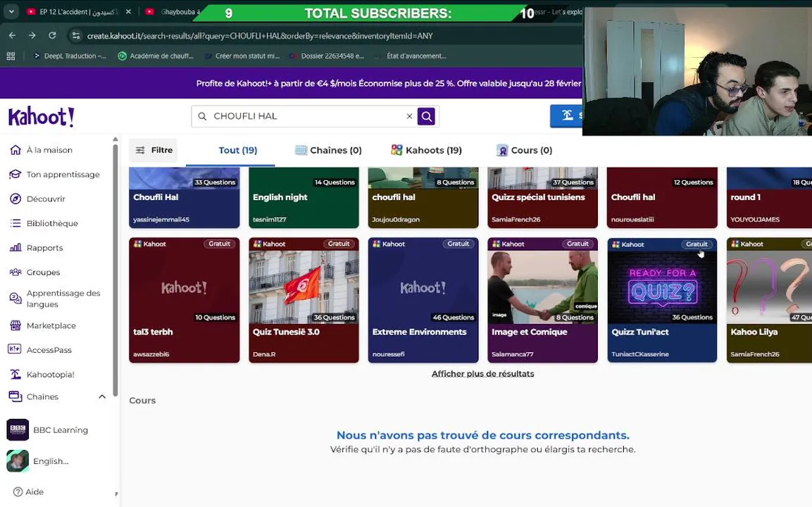Click the blue Kahootopia button near search
Screen dimensions: 812x507
coord(566,115)
